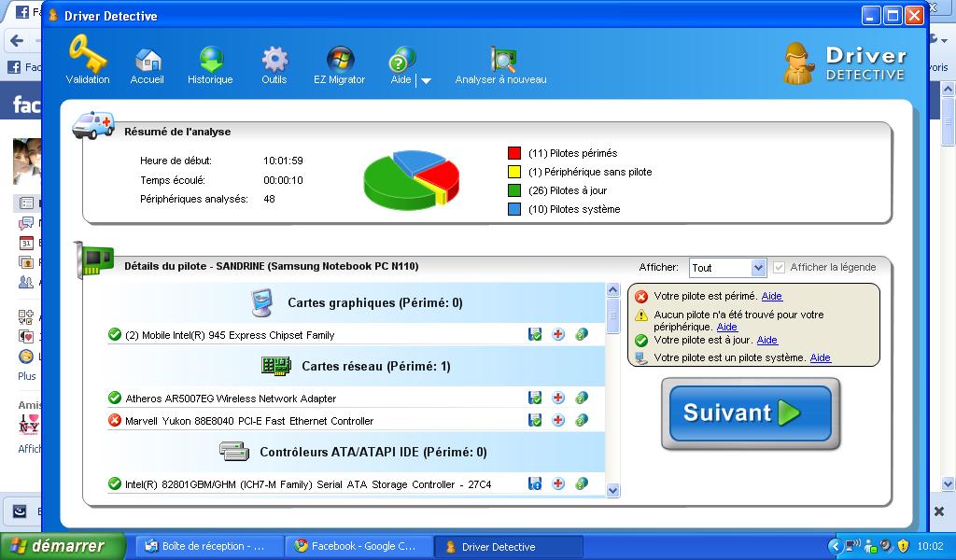Click the Chrome back arrow behind Driver Detective
956x560 pixels.
pos(17,41)
